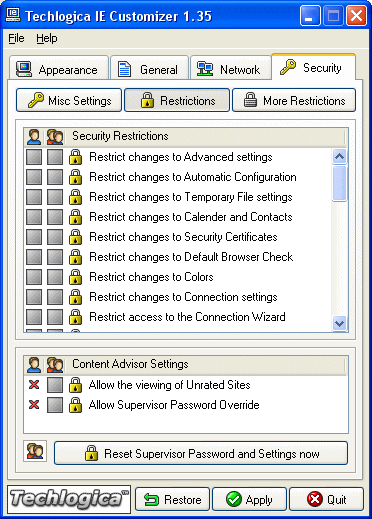The height and width of the screenshot is (519, 372).
Task: Open the File menu
Action: (16, 38)
